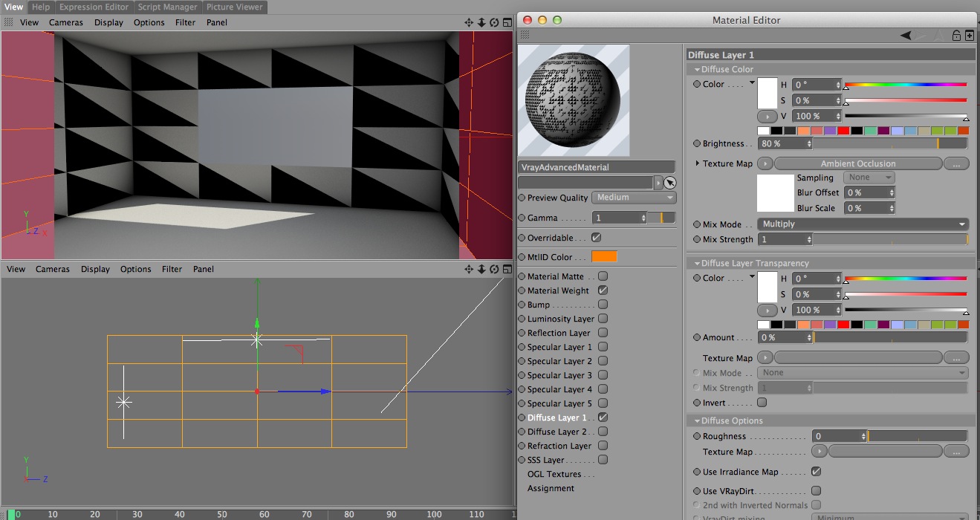This screenshot has width=980, height=520.
Task: Switch to the Script Manager tab
Action: (168, 7)
